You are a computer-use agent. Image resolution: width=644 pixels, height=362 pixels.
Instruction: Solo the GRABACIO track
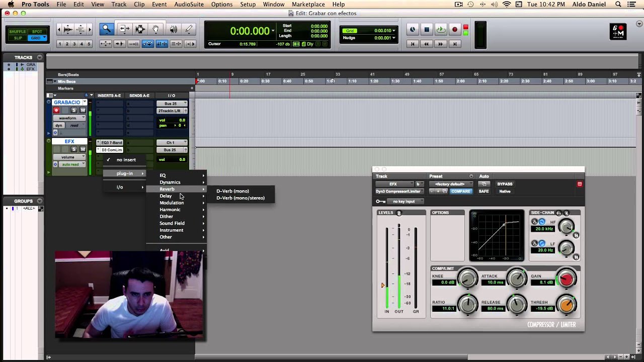[74, 110]
